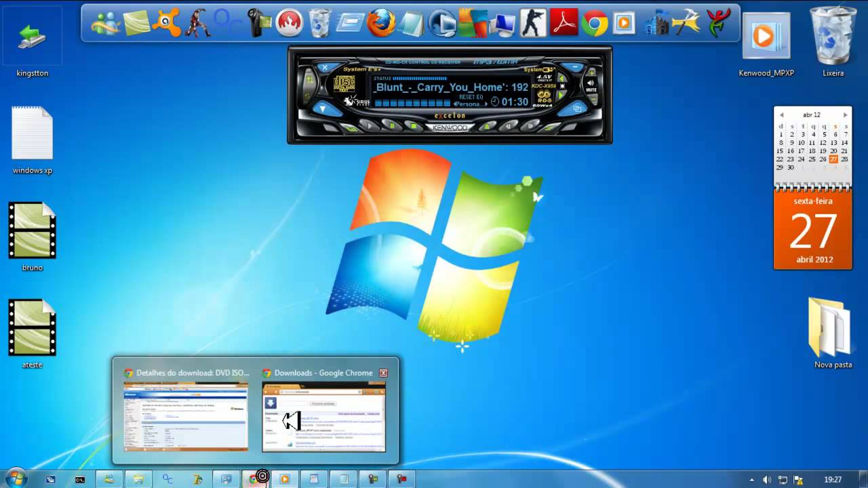Skip to next track on Kenwood player
The height and width of the screenshot is (488, 868).
(x=530, y=125)
